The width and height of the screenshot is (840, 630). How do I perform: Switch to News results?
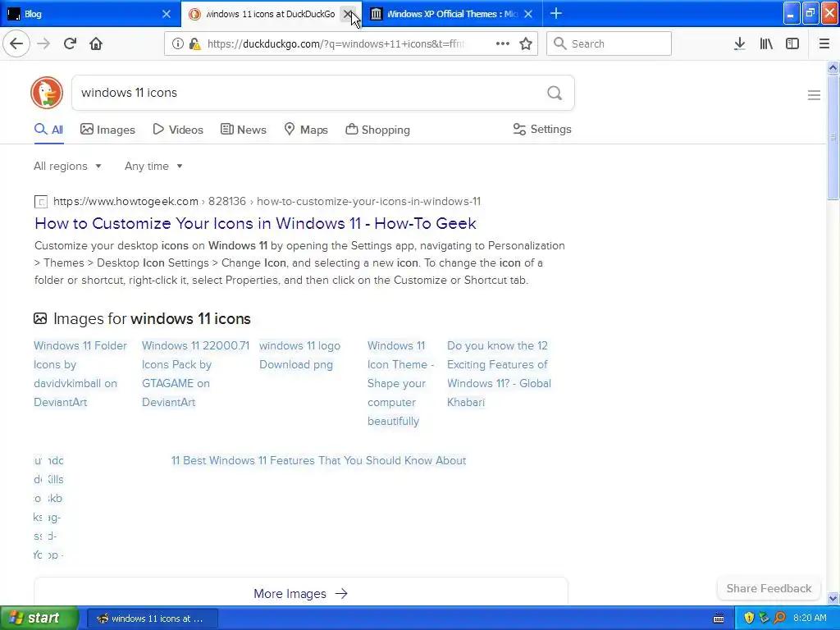[243, 130]
